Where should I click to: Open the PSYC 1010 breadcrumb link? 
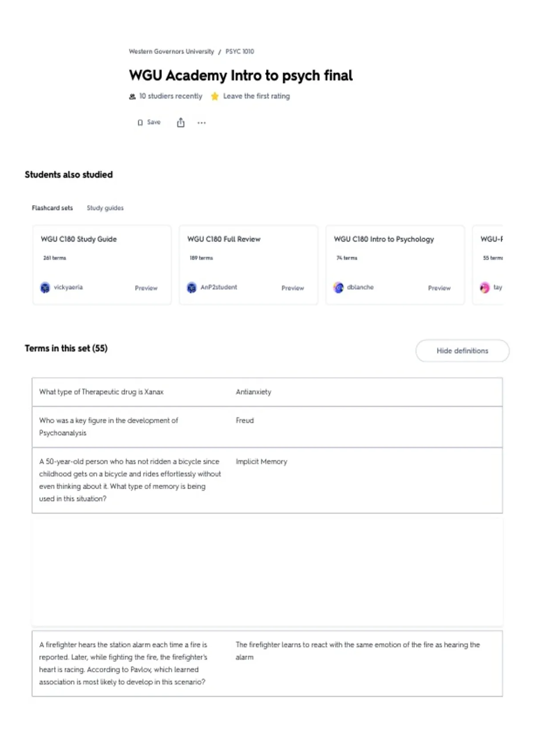pos(239,52)
